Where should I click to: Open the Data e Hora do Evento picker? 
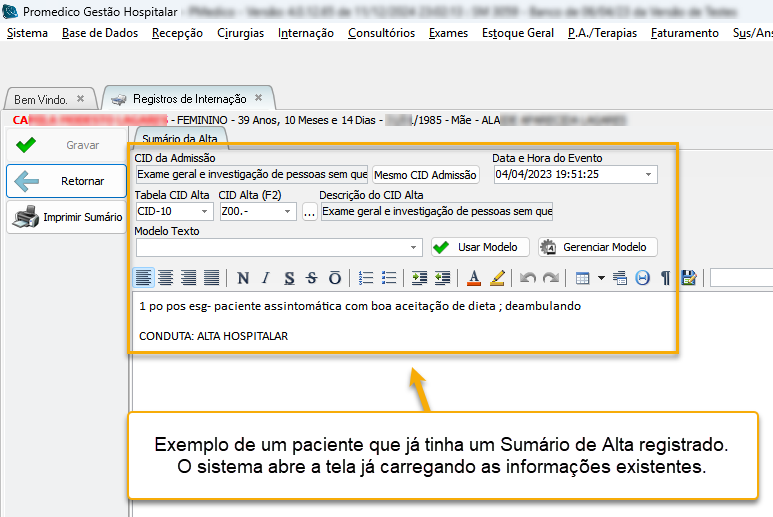point(649,174)
